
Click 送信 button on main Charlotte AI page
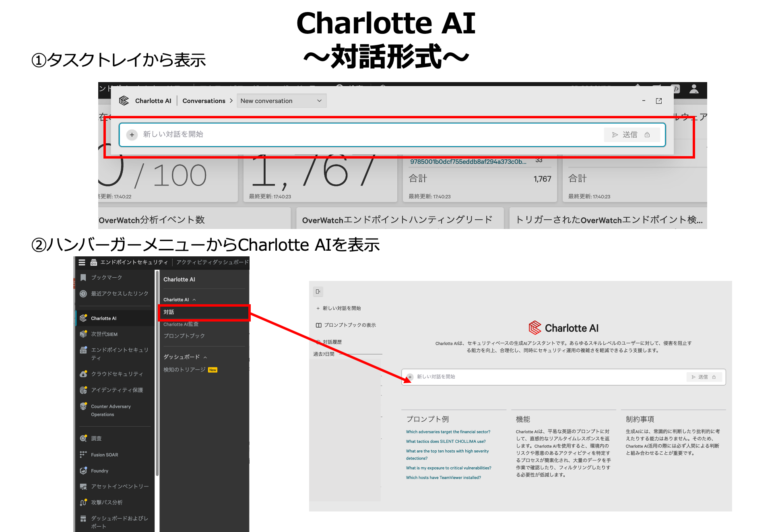(x=704, y=377)
